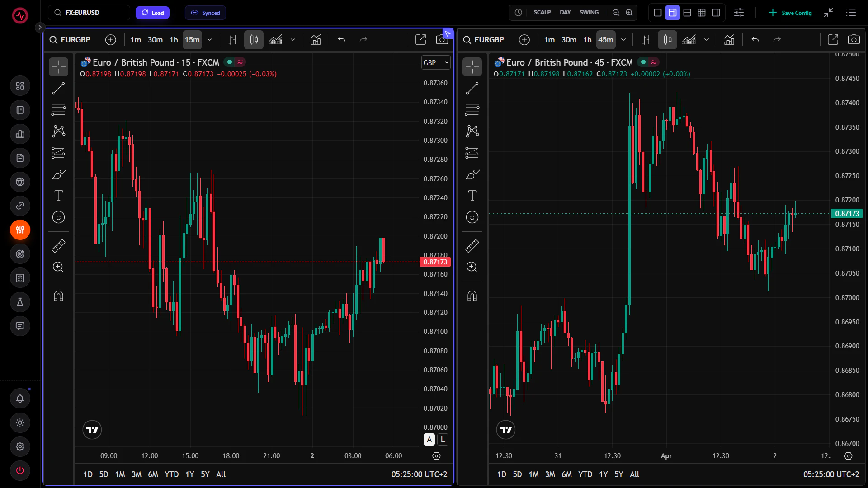868x488 pixels.
Task: Open the brush drawing tool in left chart
Action: point(58,174)
